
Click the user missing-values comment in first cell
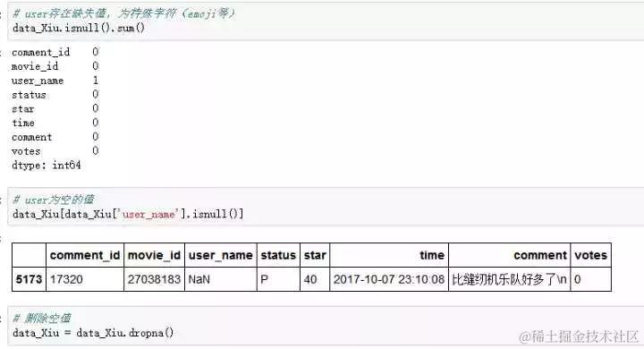[x=123, y=14]
